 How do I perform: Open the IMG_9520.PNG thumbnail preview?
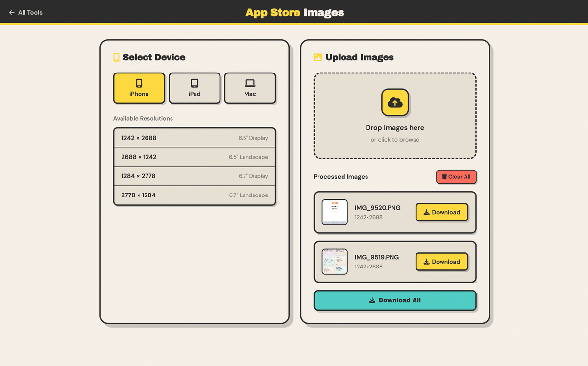[x=335, y=212]
